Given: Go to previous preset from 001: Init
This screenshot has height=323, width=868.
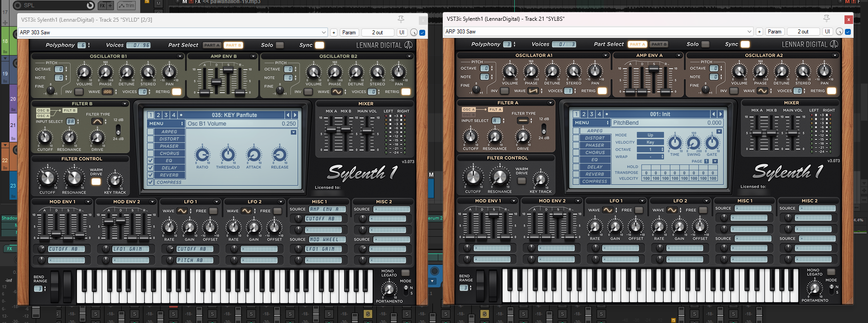Looking at the screenshot, I should pyautogui.click(x=713, y=114).
